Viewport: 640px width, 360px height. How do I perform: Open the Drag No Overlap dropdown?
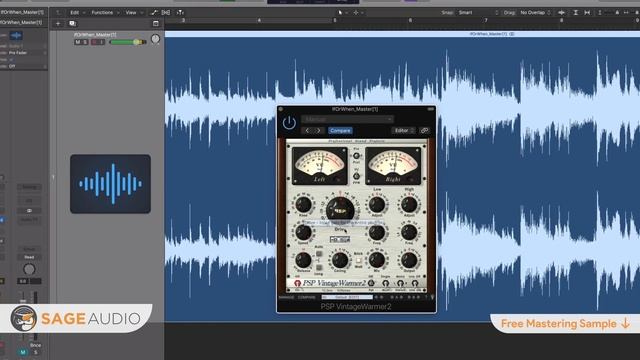pyautogui.click(x=536, y=13)
